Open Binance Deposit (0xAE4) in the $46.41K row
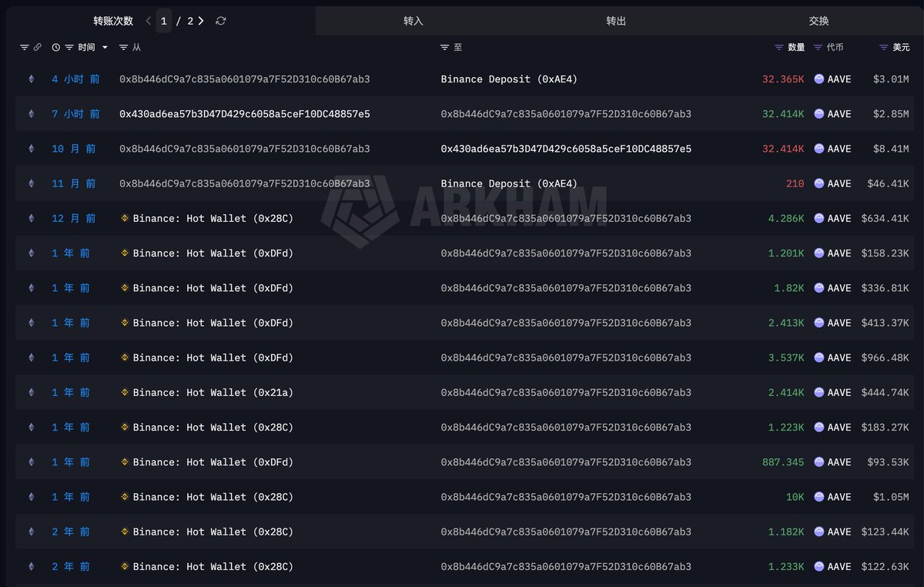The height and width of the screenshot is (587, 924). tap(509, 183)
